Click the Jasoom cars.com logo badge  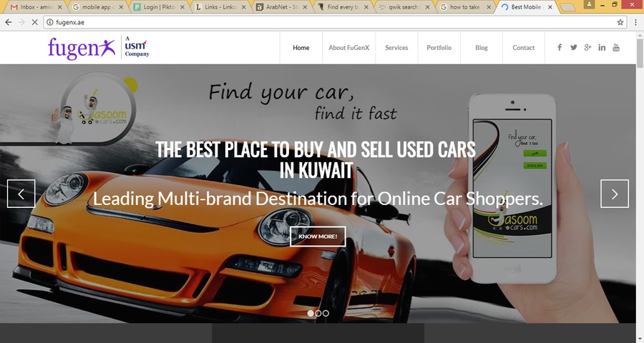[94, 109]
